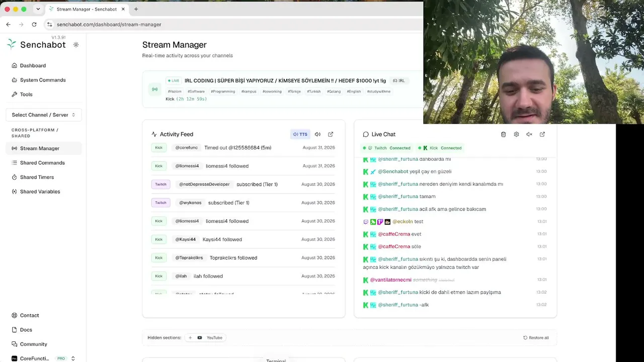Toggle TTS in Activity Feed

pos(300,134)
